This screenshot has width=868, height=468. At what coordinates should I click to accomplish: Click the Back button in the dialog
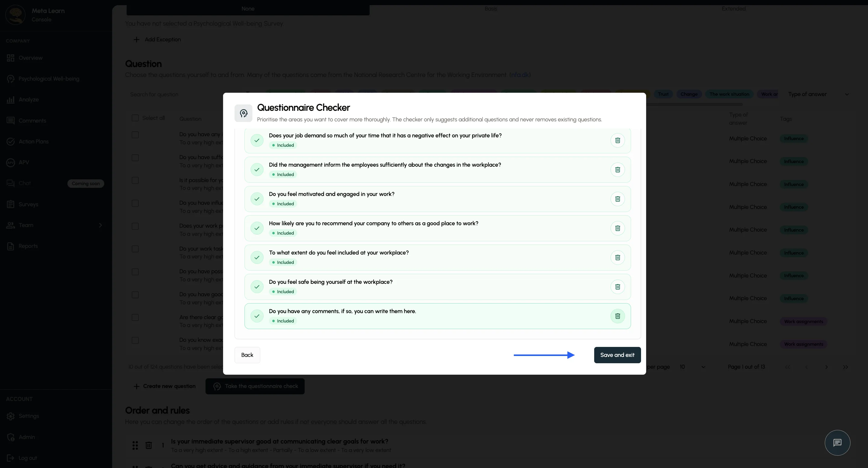pos(247,355)
